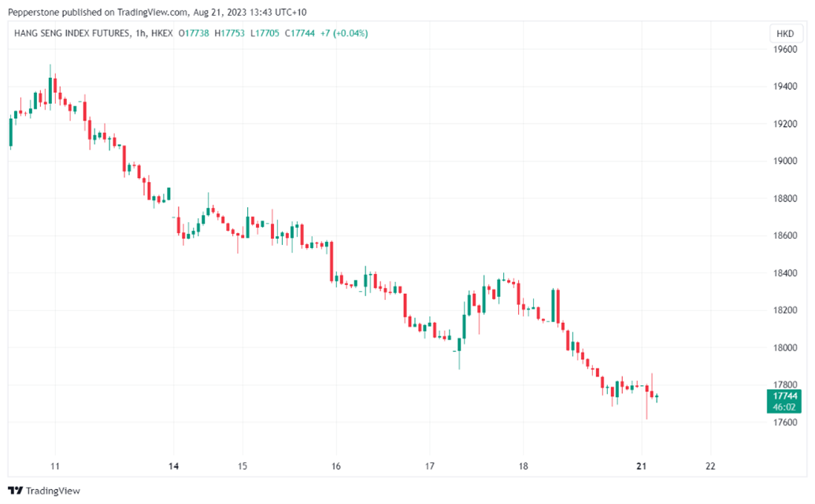Click the TradingView logo icon
This screenshot has width=815, height=504.
tap(16, 491)
